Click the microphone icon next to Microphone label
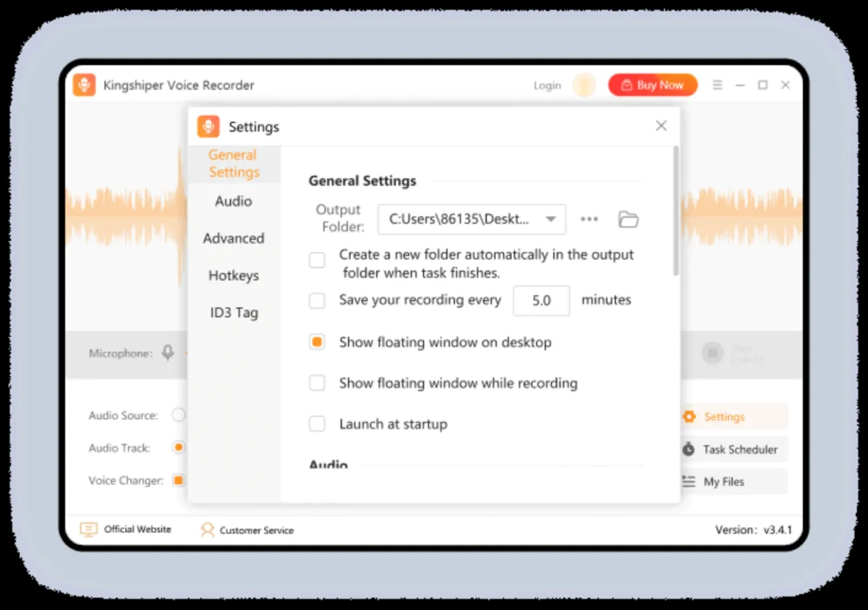Viewport: 868px width, 610px height. (x=168, y=353)
